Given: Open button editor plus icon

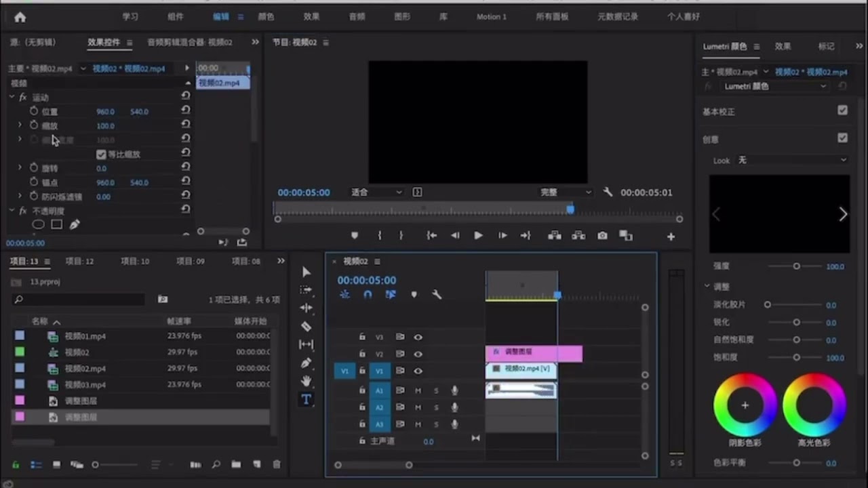Looking at the screenshot, I should click(x=671, y=237).
